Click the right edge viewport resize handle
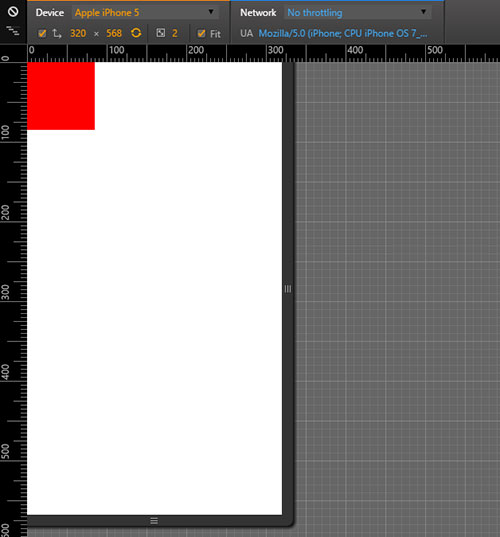Viewport: 500px width, 537px height. coord(288,289)
